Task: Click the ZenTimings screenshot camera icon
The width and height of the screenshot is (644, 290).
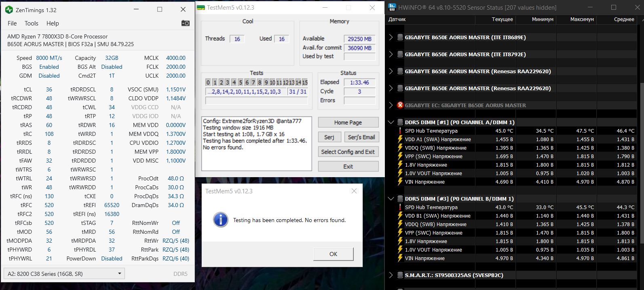Action: point(185,23)
